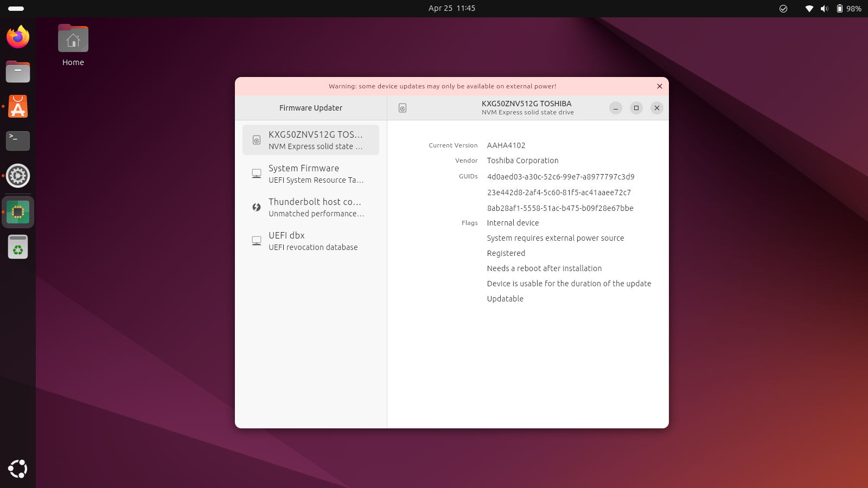Image resolution: width=868 pixels, height=488 pixels.
Task: Click 'Needs a reboot after installation' flag
Action: (x=545, y=268)
